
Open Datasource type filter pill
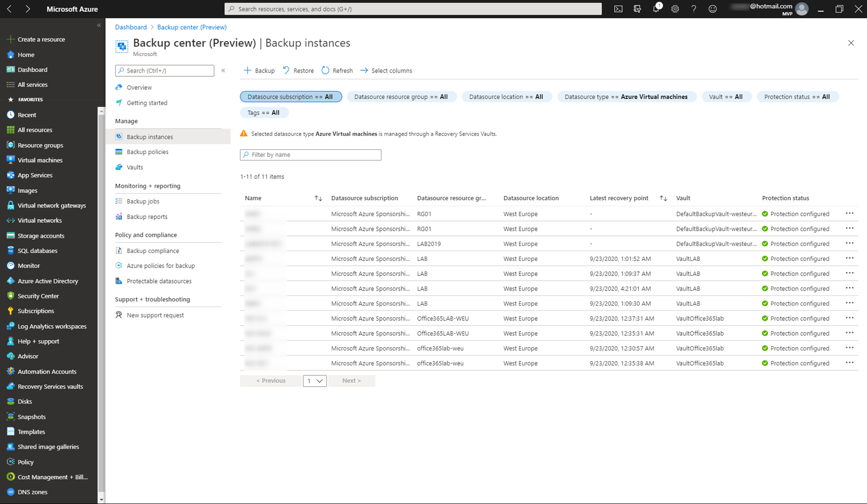627,97
